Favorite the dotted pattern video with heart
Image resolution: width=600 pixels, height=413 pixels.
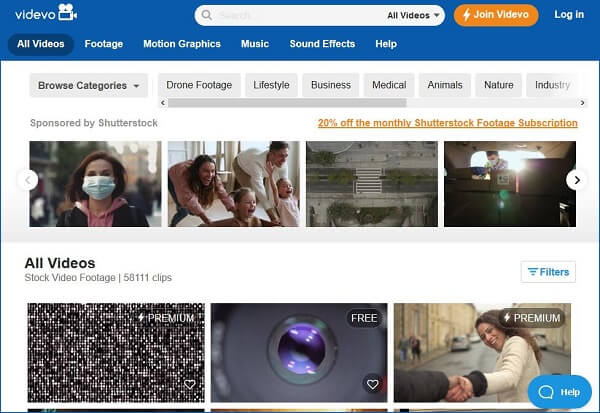pos(189,384)
